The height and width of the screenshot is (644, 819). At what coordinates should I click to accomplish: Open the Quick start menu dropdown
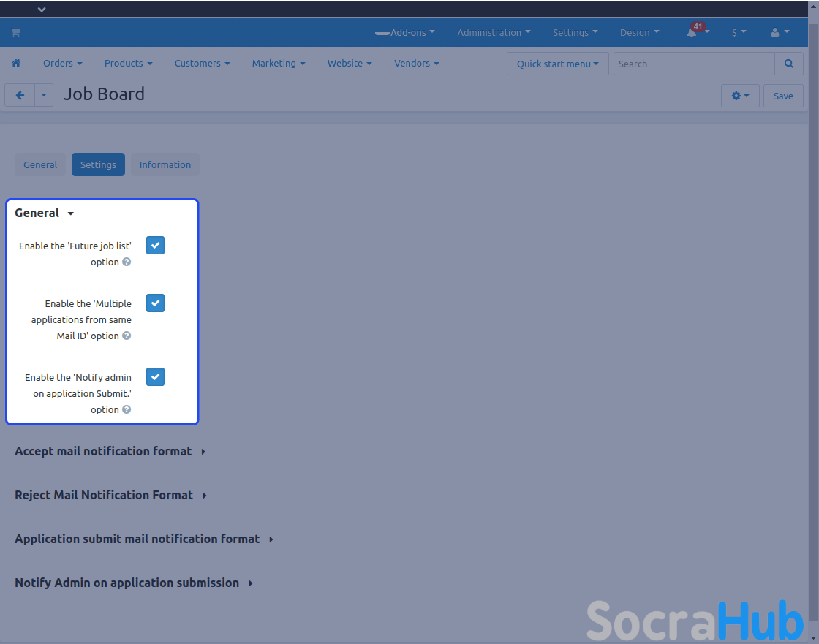pos(557,64)
